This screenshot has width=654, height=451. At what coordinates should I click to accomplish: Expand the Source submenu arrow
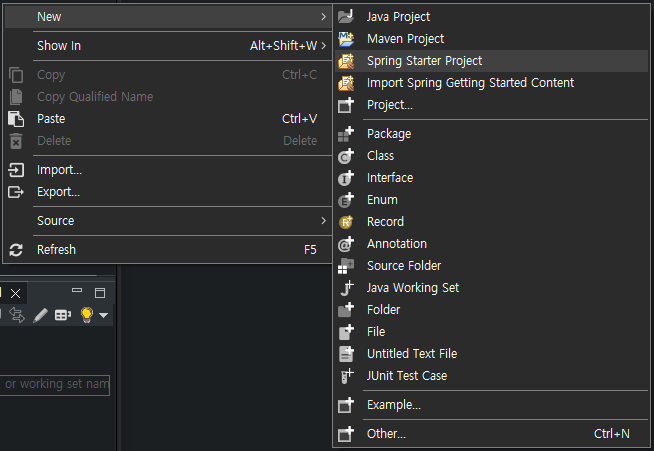pos(323,221)
